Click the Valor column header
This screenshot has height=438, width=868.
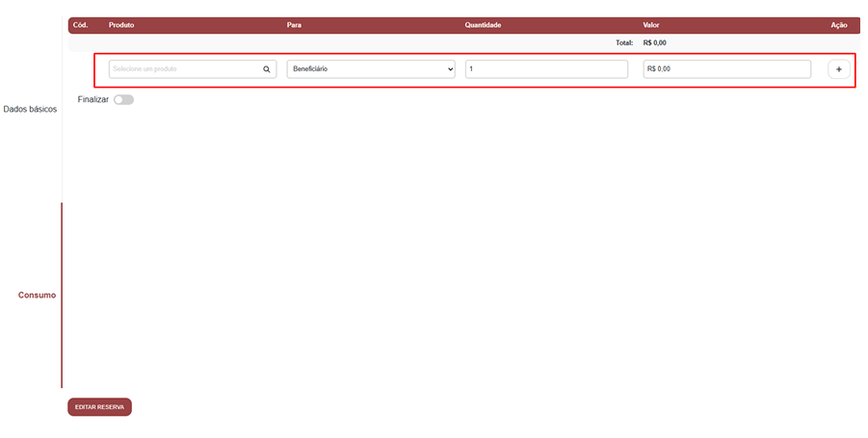point(651,25)
